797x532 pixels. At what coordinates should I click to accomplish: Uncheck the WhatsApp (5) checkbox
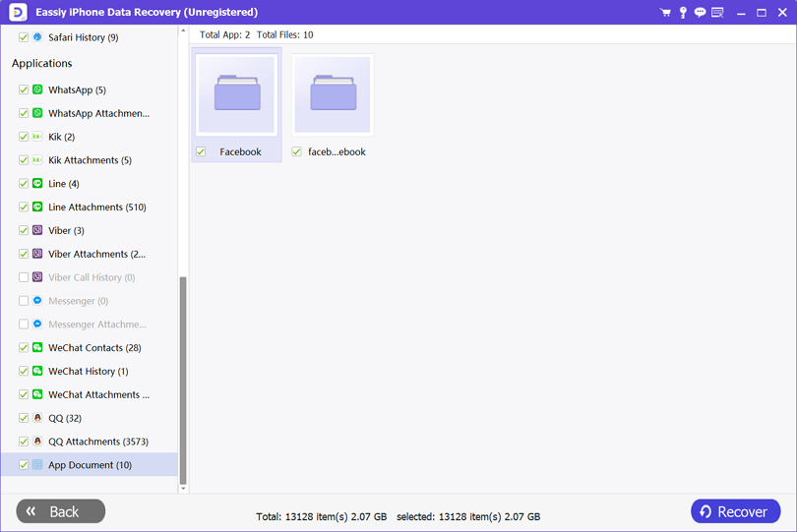pos(24,89)
